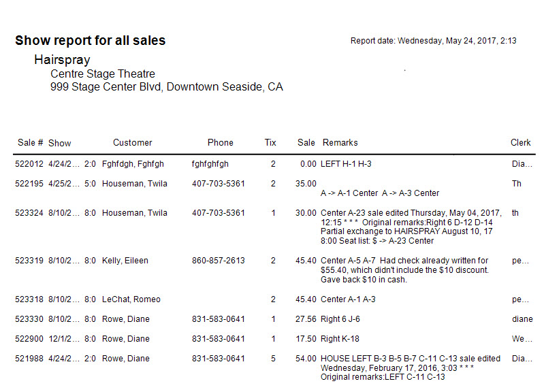Select sale number 523324
The width and height of the screenshot is (544, 392).
tap(29, 212)
